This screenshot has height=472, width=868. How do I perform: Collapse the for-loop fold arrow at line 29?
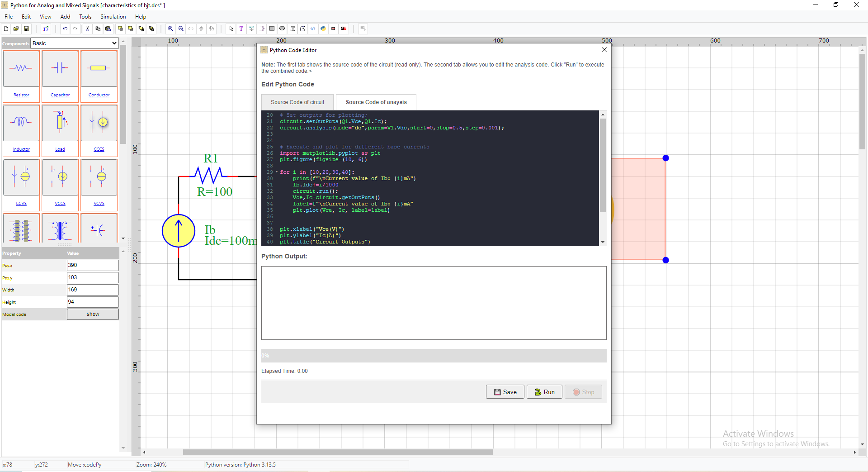pos(277,172)
